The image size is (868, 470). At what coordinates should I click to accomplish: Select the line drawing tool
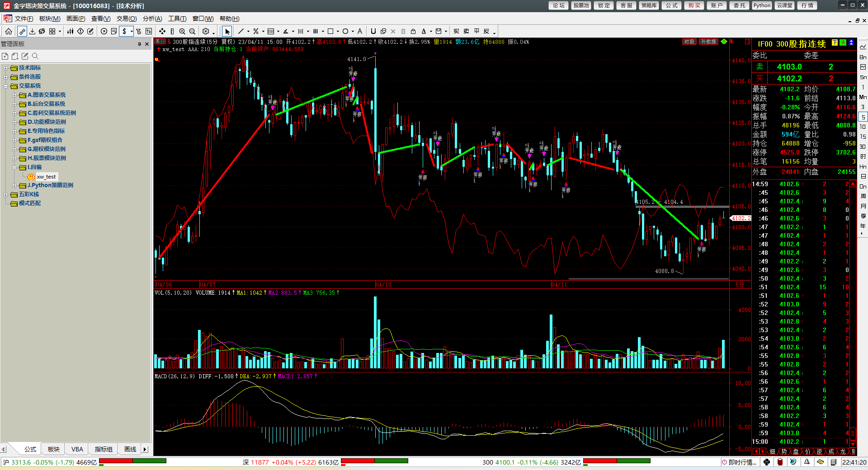[x=241, y=31]
